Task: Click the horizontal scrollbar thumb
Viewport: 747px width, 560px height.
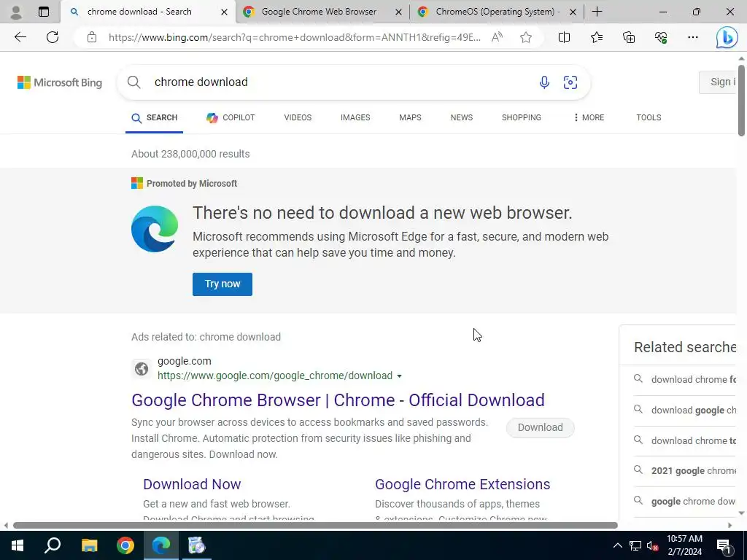Action: pyautogui.click(x=315, y=525)
